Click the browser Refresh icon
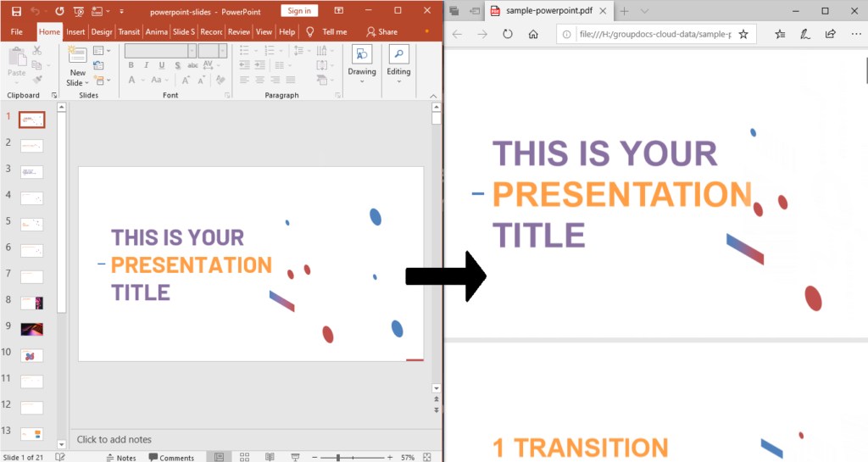This screenshot has width=868, height=462. click(x=508, y=34)
